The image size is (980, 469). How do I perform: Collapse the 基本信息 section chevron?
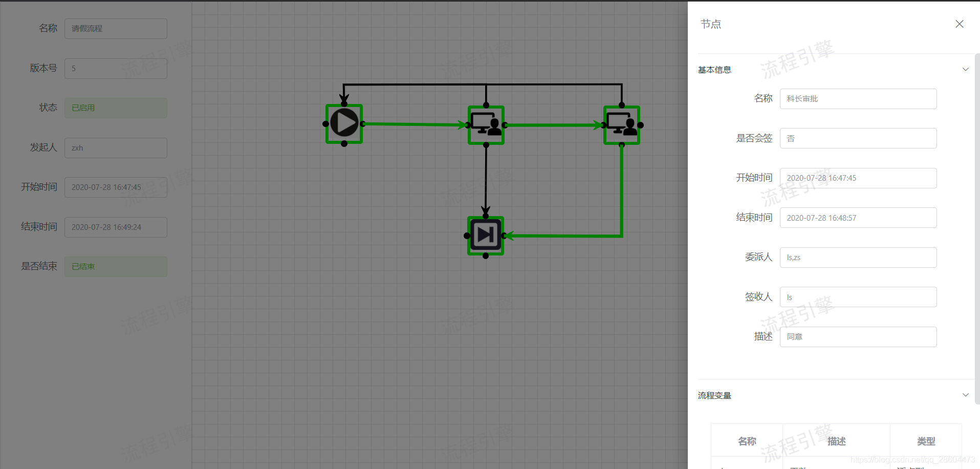[966, 69]
